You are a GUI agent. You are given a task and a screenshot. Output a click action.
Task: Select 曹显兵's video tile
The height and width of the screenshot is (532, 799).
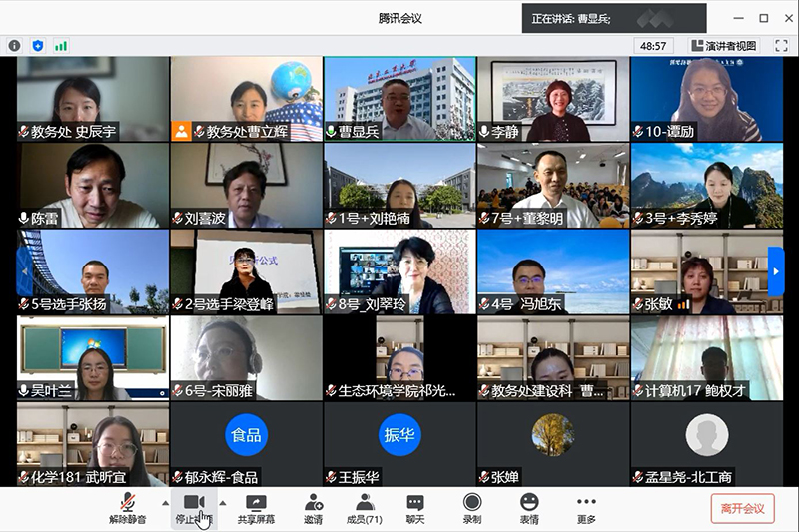[x=399, y=99]
